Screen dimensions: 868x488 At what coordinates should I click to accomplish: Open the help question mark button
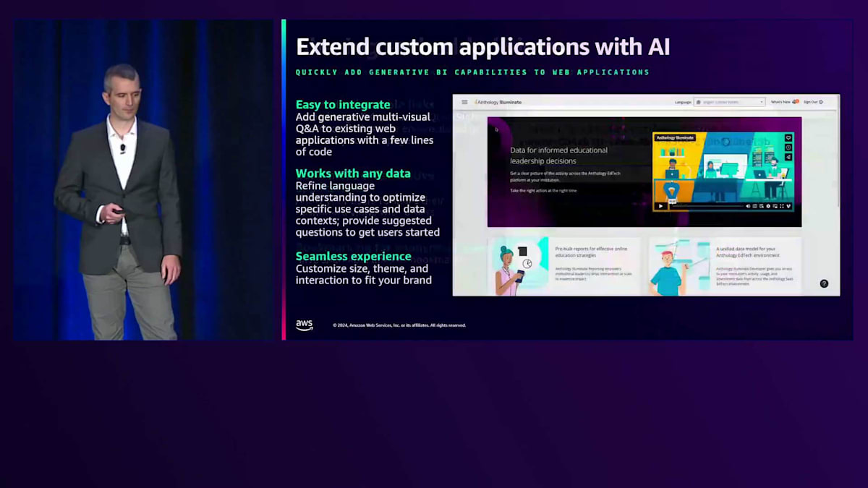pyautogui.click(x=824, y=283)
